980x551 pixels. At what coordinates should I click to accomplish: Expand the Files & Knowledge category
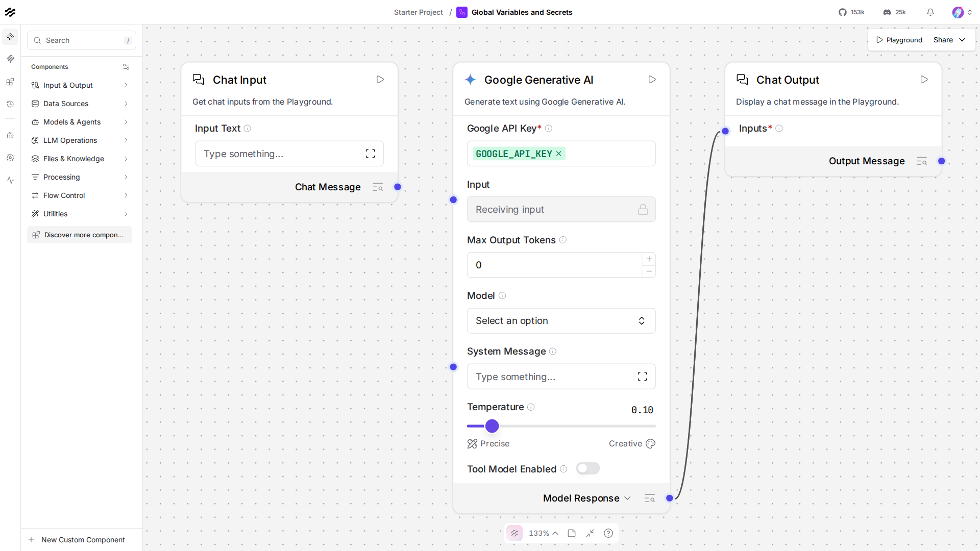[80, 159]
